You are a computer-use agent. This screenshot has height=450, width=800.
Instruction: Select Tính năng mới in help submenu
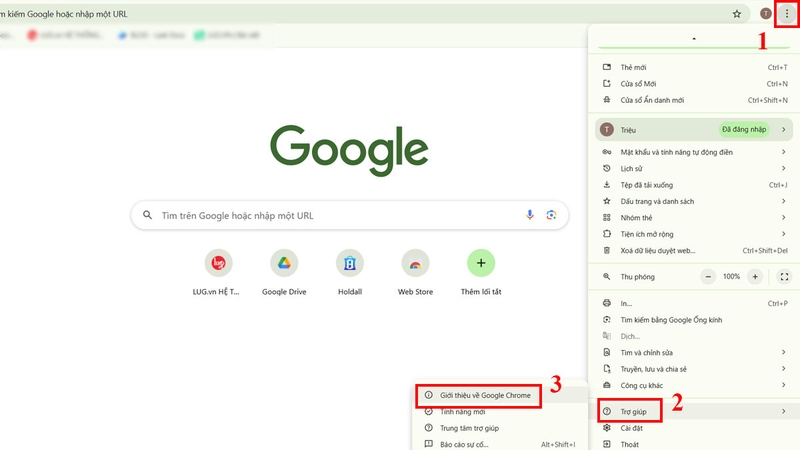[x=500, y=412]
